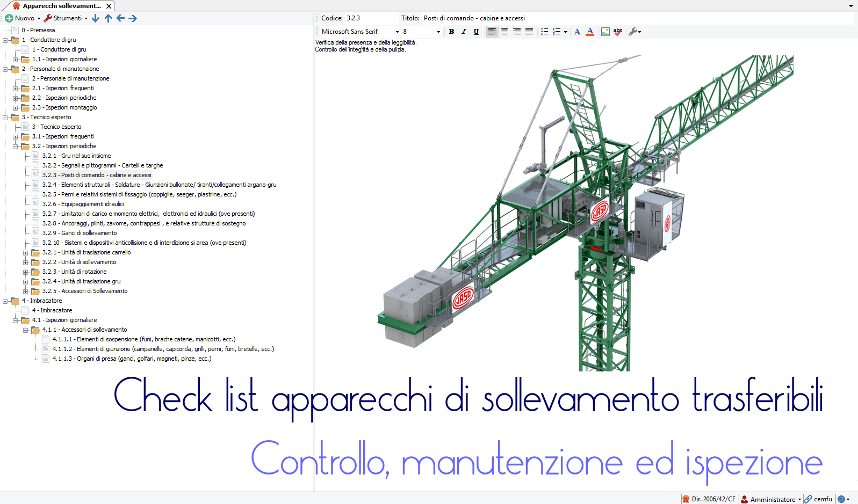This screenshot has width=858, height=504.
Task: Insert an image with picture icon
Action: click(605, 32)
